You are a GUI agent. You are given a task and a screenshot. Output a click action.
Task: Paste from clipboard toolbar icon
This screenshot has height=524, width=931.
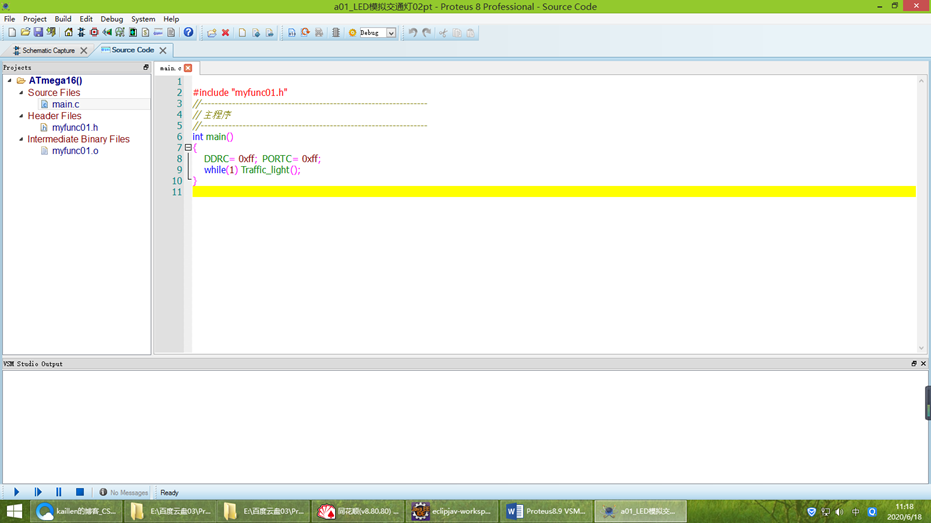470,33
